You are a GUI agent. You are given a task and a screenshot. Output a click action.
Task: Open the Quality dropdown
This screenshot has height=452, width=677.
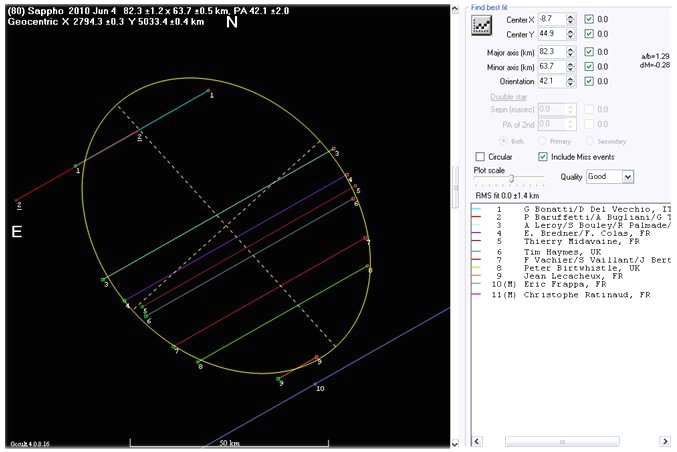tap(628, 177)
